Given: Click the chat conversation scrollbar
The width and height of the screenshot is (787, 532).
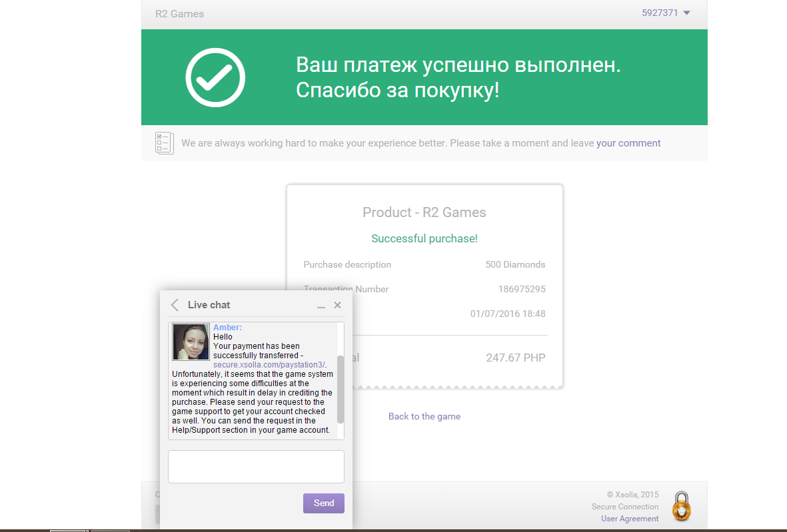Looking at the screenshot, I should coord(341,389).
